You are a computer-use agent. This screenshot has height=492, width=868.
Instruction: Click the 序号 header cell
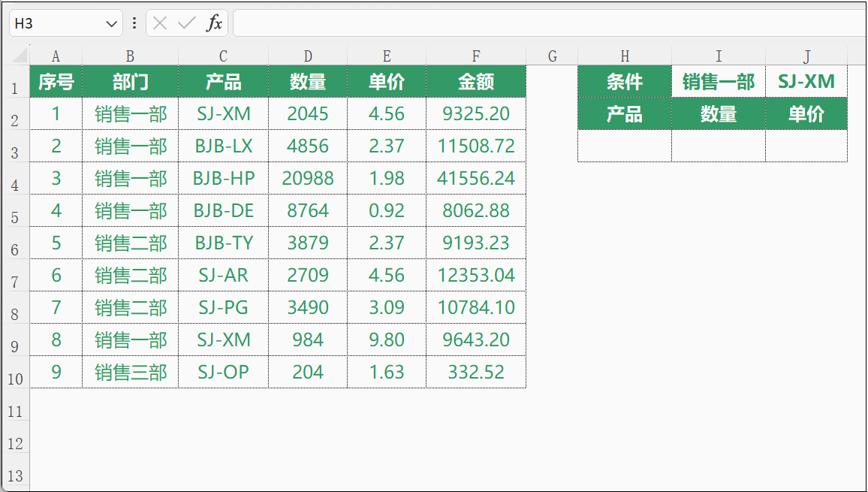coord(56,81)
